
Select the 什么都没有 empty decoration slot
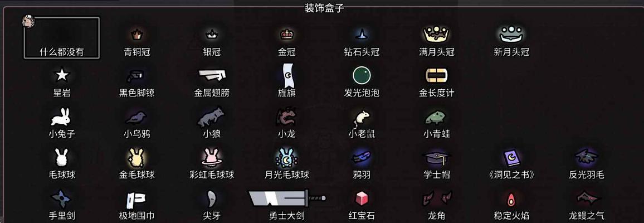[62, 38]
